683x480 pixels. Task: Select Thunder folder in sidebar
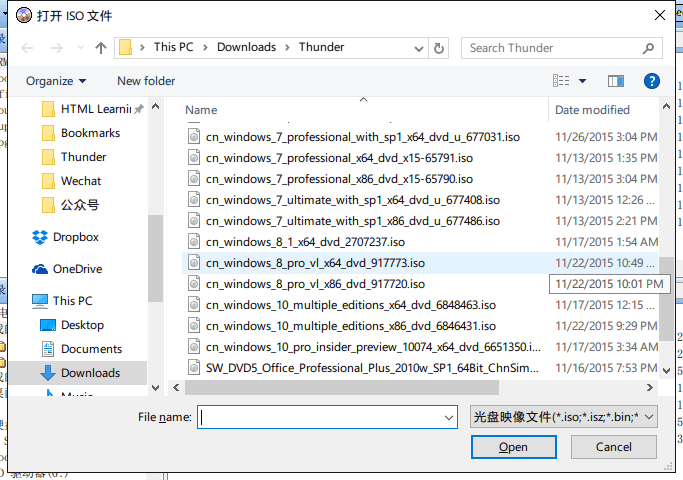pyautogui.click(x=74, y=157)
